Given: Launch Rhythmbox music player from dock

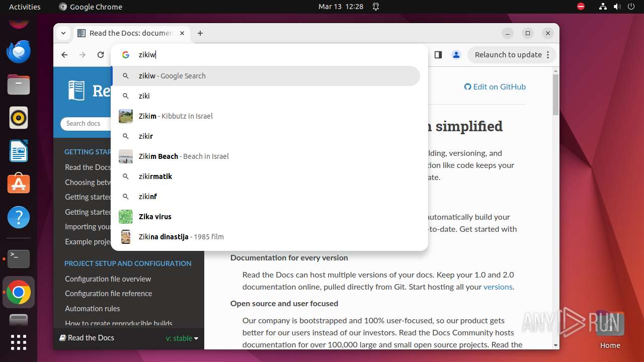Looking at the screenshot, I should pyautogui.click(x=19, y=118).
